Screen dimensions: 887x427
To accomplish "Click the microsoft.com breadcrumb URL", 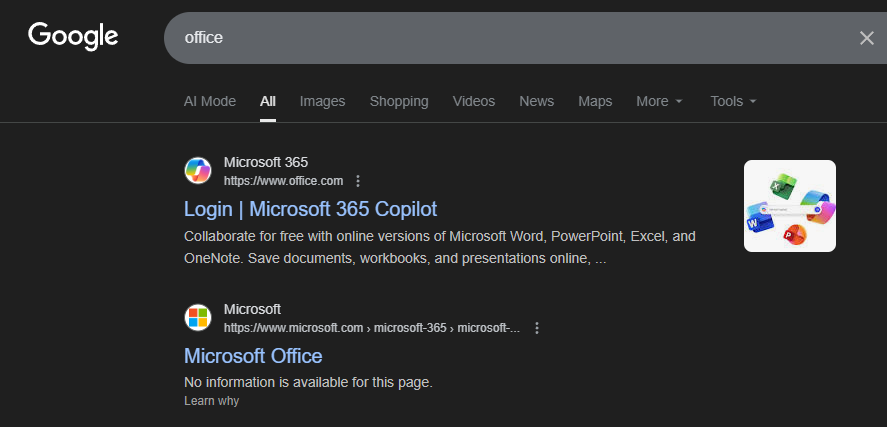I will tap(372, 328).
